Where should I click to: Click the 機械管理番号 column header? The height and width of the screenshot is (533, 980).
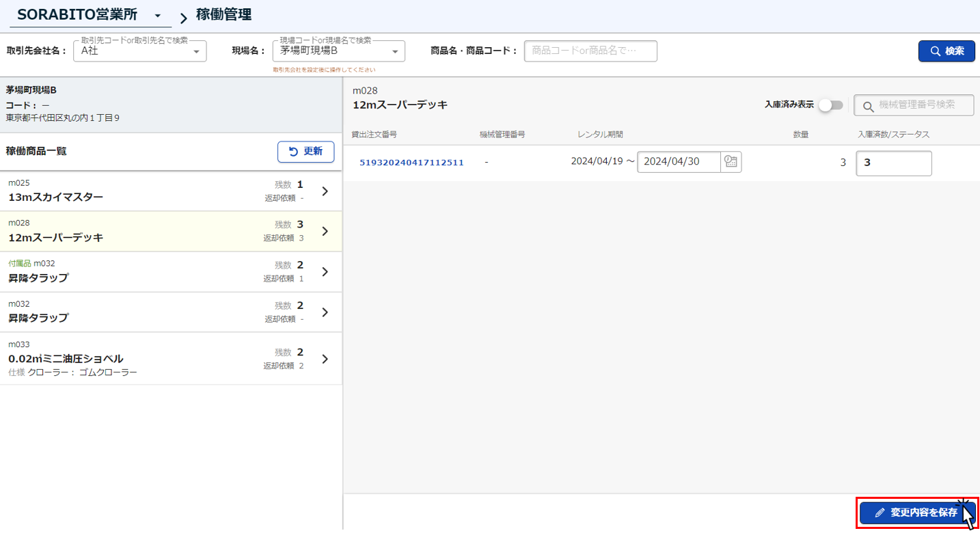502,135
